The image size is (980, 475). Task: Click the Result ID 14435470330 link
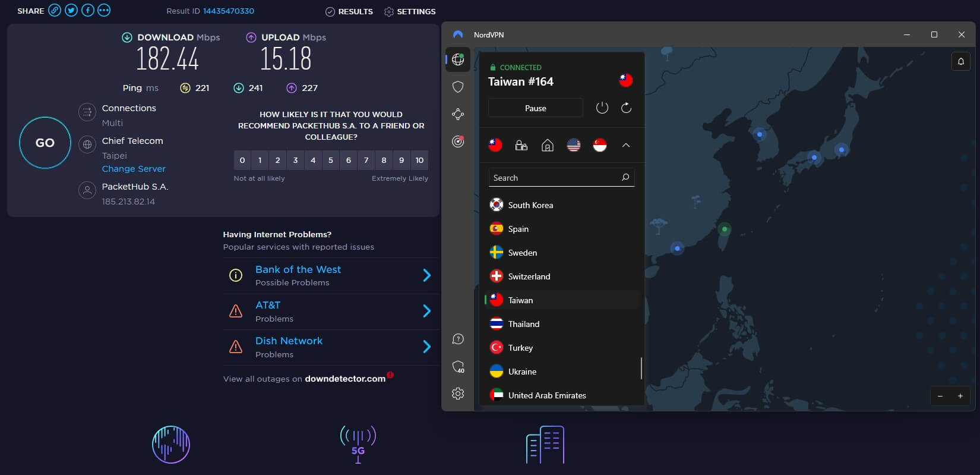coord(229,11)
